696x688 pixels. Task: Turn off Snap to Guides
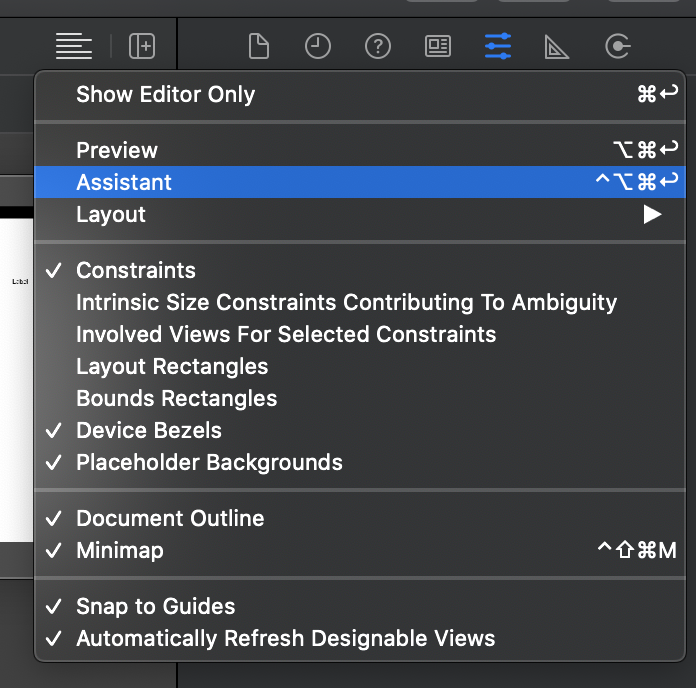point(156,606)
